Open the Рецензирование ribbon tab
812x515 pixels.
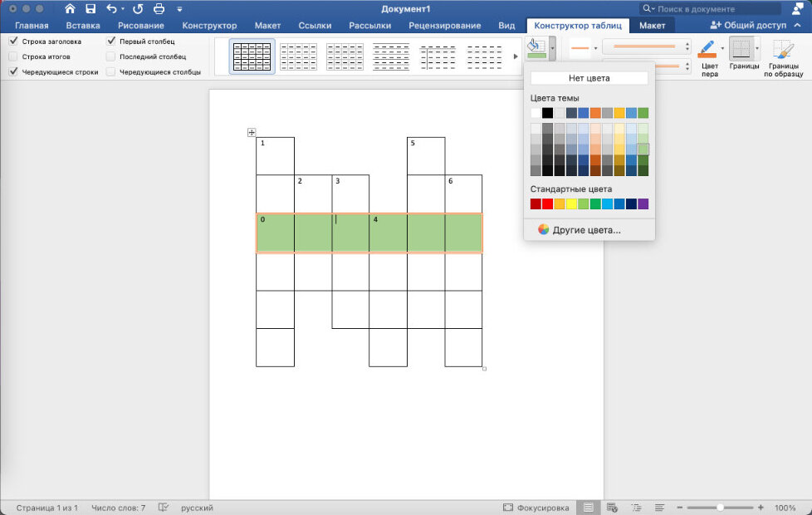click(447, 26)
